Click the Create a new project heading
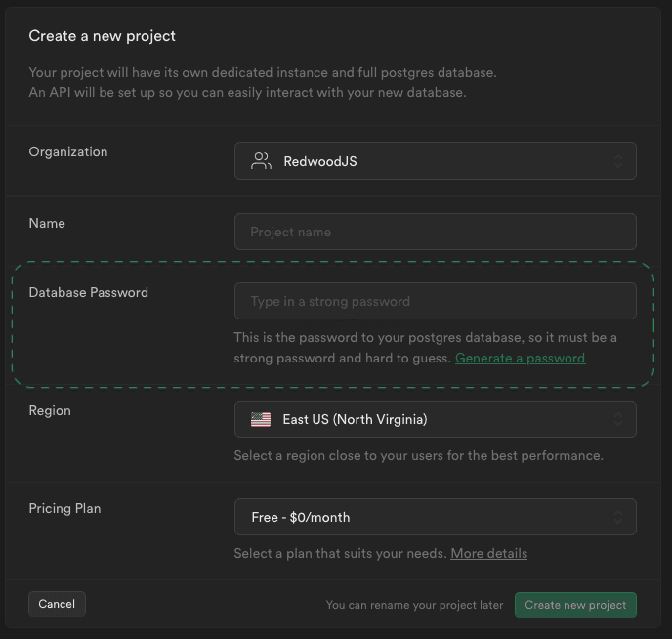Viewport: 672px width, 639px height. (103, 36)
